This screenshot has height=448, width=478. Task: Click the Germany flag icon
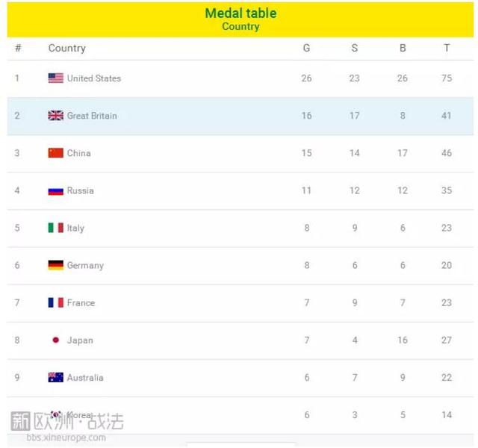pyautogui.click(x=56, y=265)
